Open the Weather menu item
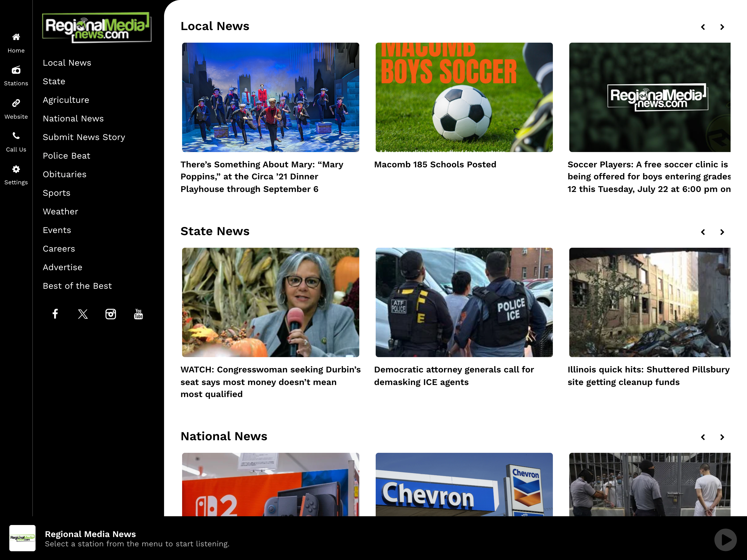The image size is (747, 560). pyautogui.click(x=60, y=211)
